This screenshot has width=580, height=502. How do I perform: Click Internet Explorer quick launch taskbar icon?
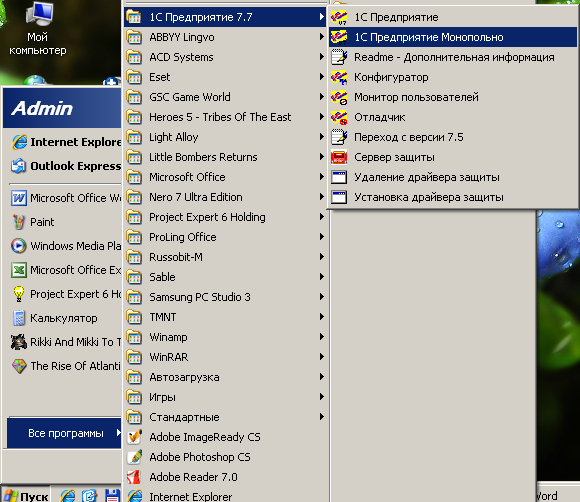(x=68, y=496)
